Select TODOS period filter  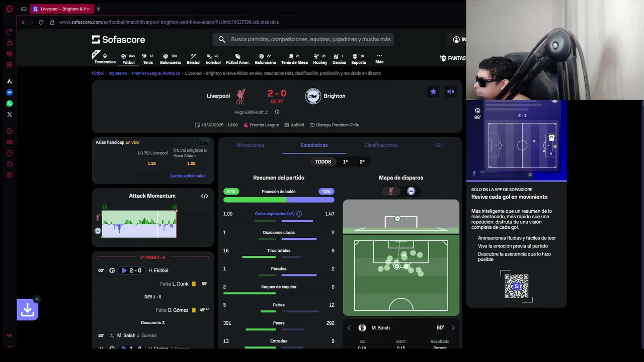coord(323,162)
